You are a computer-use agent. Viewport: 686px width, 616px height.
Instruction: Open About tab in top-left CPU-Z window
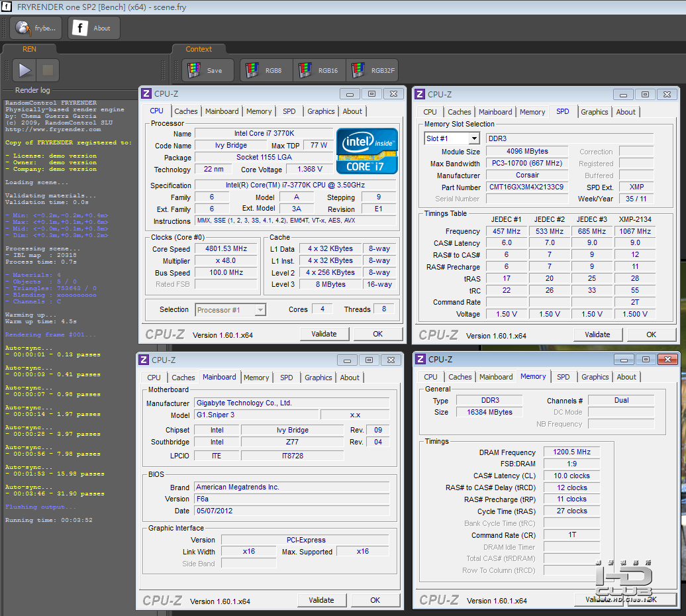[352, 111]
